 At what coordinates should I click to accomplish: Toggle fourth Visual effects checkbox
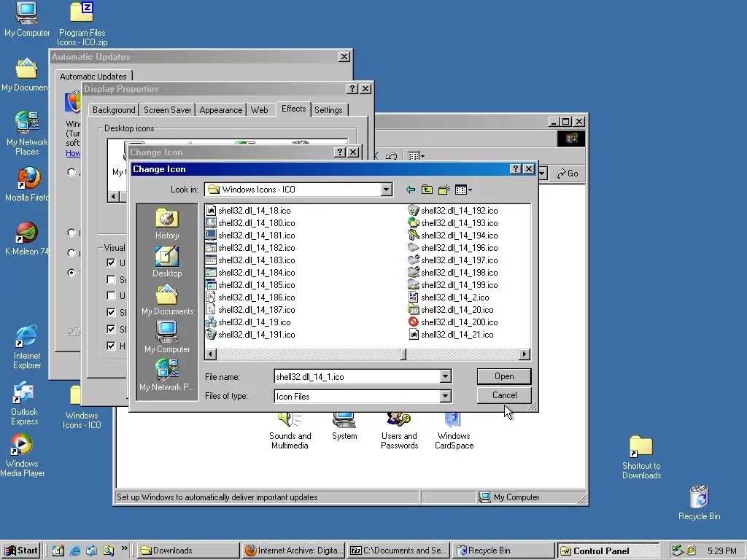pyautogui.click(x=111, y=312)
